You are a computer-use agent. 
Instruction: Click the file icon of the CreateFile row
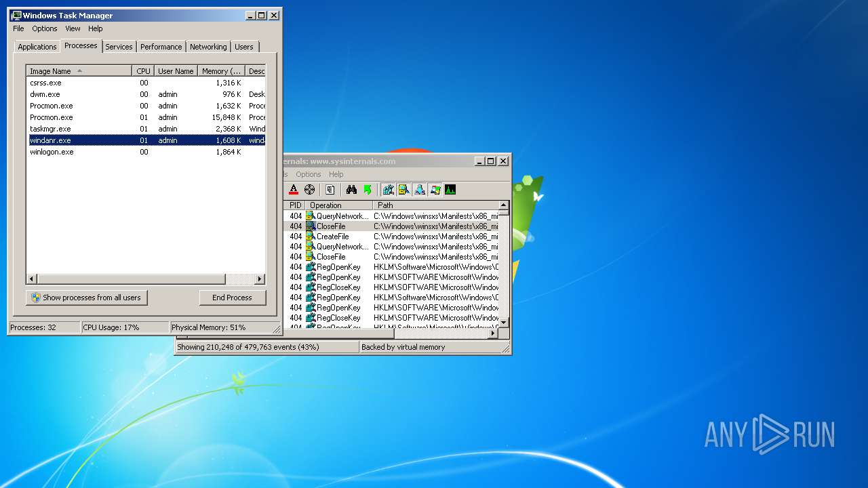click(311, 237)
